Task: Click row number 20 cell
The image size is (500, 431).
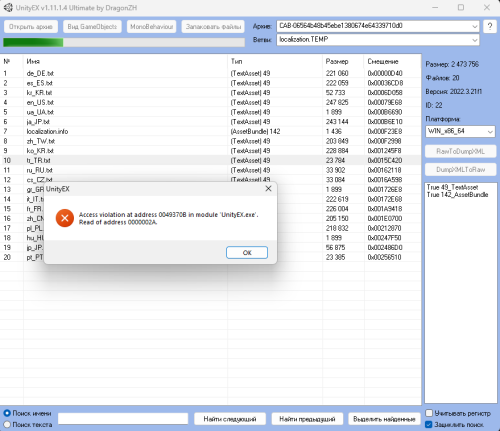Action: click(x=7, y=257)
